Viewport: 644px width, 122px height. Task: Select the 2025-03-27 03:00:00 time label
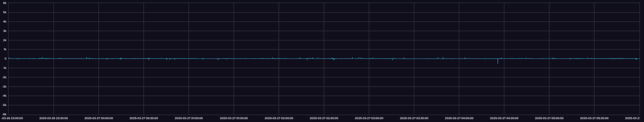pyautogui.click(x=369, y=118)
